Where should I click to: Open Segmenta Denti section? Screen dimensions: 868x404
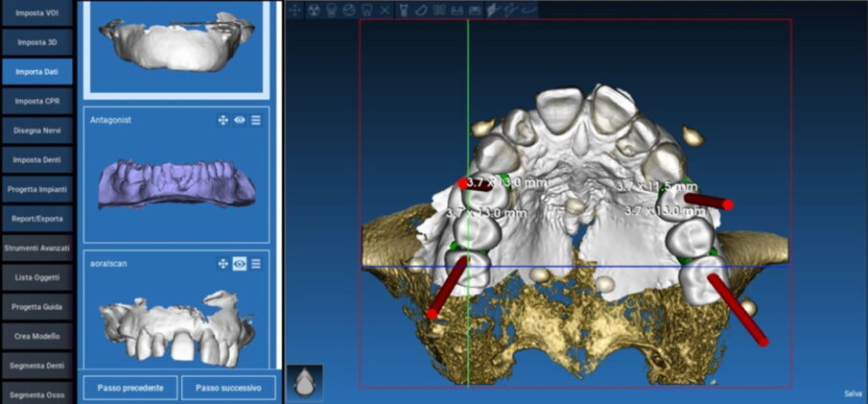(35, 366)
